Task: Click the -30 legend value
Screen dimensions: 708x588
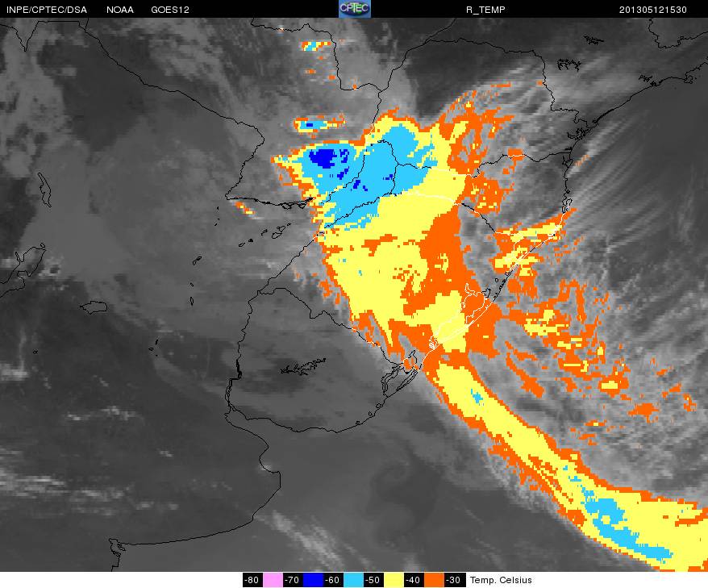Action: click(454, 580)
